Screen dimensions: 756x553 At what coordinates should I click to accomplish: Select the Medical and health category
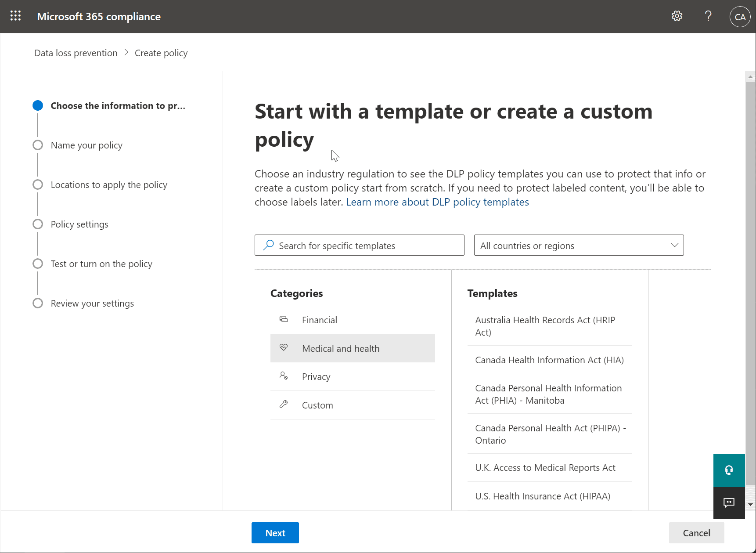(x=341, y=348)
